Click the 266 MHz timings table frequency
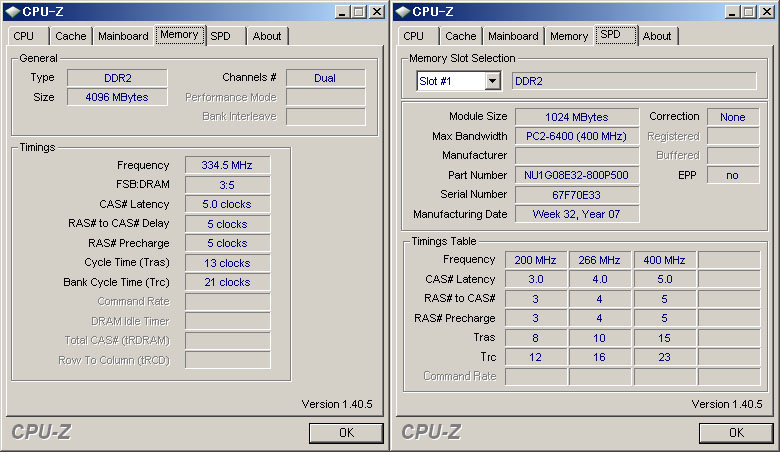Viewport: 780px width, 452px height. pos(600,260)
